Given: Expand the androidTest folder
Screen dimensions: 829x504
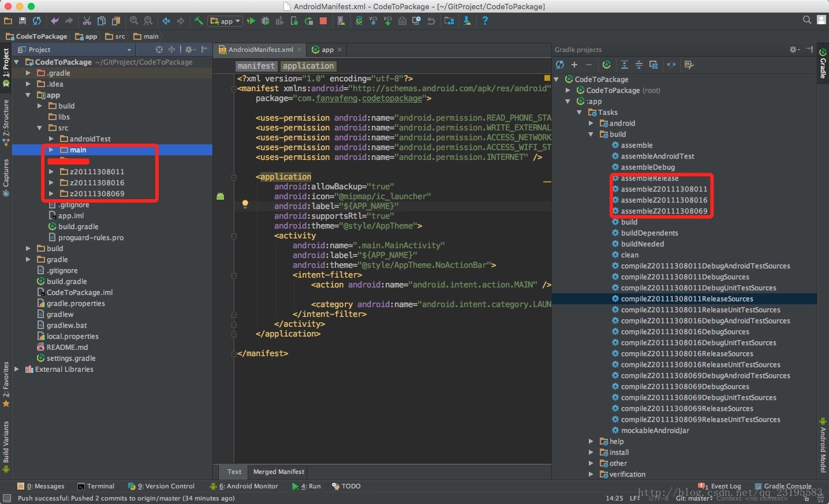Looking at the screenshot, I should pos(51,139).
